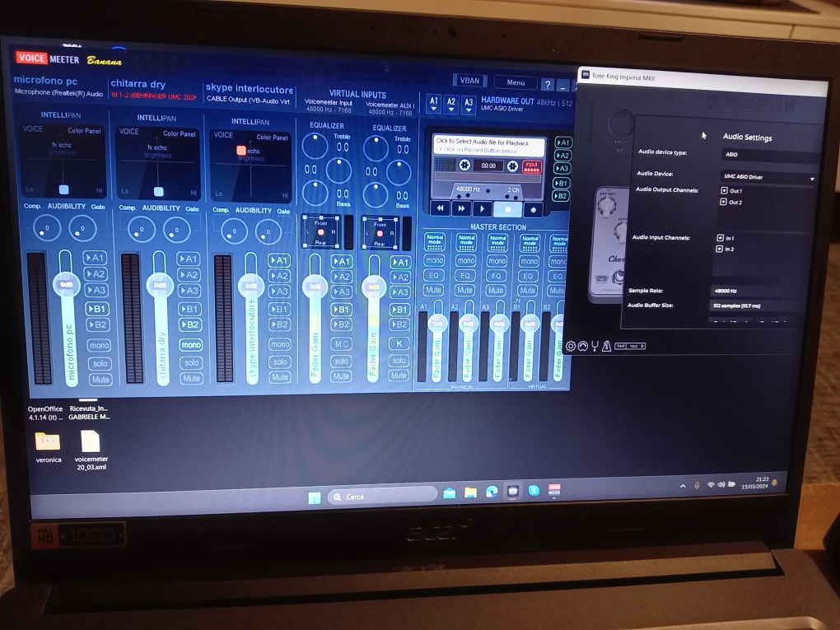
Task: Toggle A1 routing on microfono pc strip
Action: (x=96, y=258)
